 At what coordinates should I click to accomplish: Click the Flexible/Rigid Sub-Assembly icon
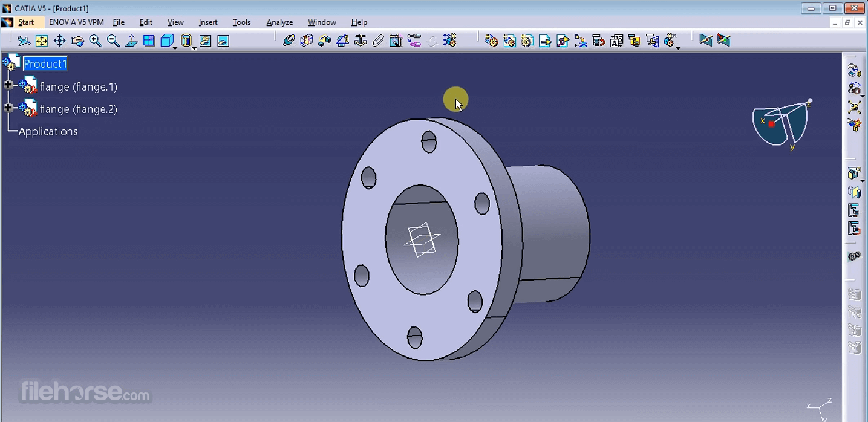414,41
